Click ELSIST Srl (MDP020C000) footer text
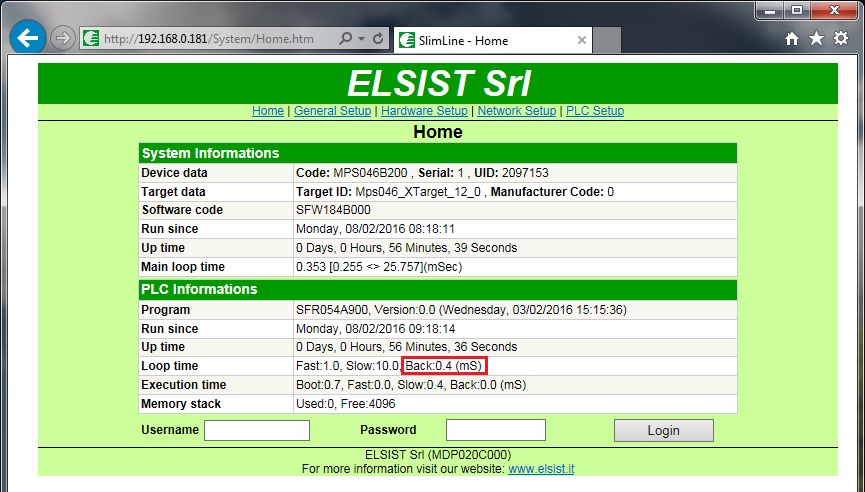This screenshot has height=492, width=865. tap(438, 455)
